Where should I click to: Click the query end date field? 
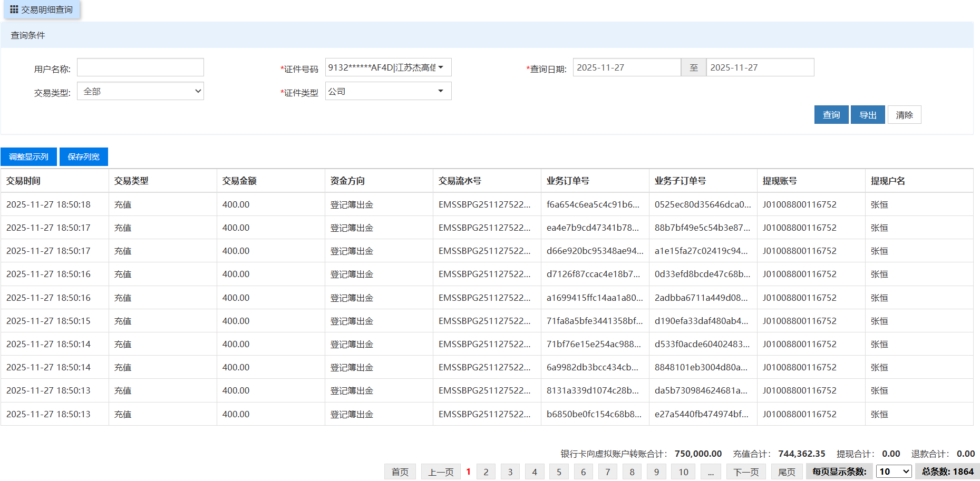click(x=760, y=67)
